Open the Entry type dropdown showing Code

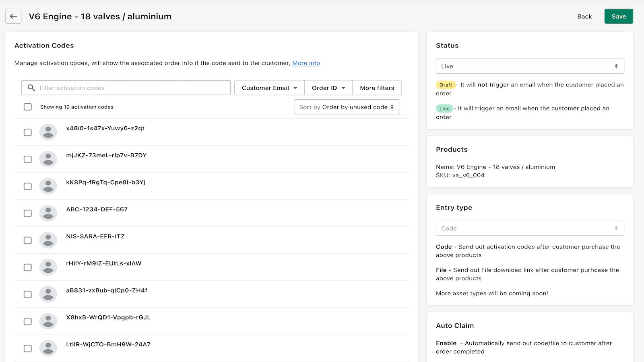tap(529, 228)
